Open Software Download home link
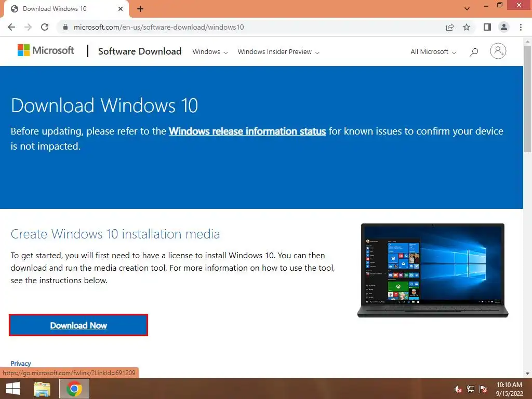The width and height of the screenshot is (532, 399). [x=140, y=51]
